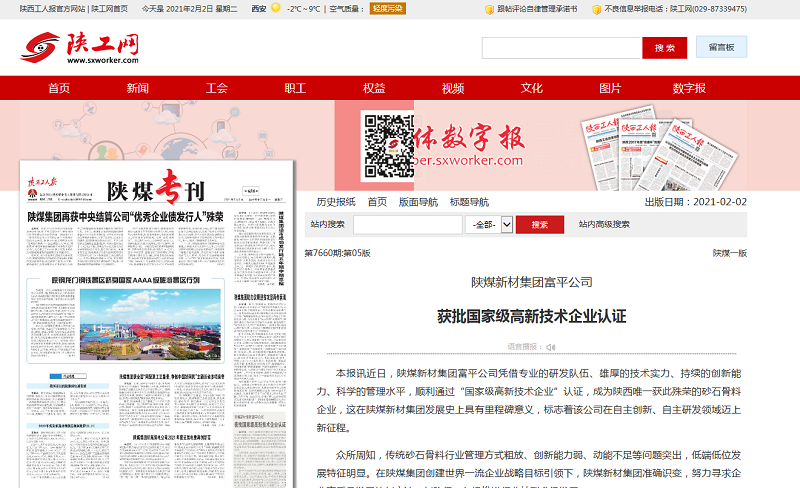Image resolution: width=800 pixels, height=488 pixels.
Task: Click 陕工网首页 link in top bar
Action: pyautogui.click(x=110, y=9)
